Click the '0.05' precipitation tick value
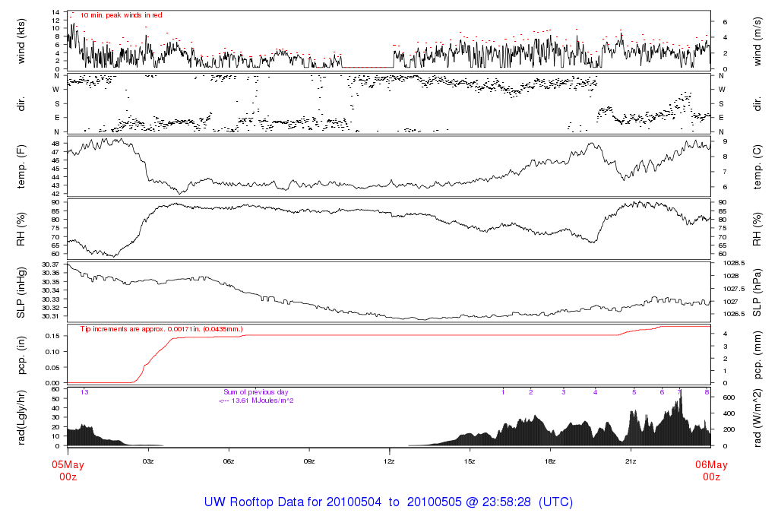The width and height of the screenshot is (778, 532). [52, 368]
